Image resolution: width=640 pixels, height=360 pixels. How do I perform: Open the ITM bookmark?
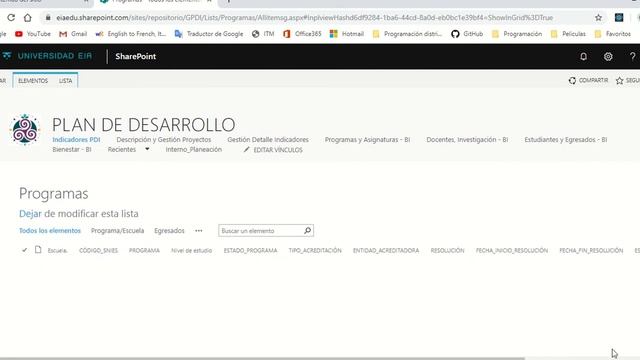pos(263,34)
